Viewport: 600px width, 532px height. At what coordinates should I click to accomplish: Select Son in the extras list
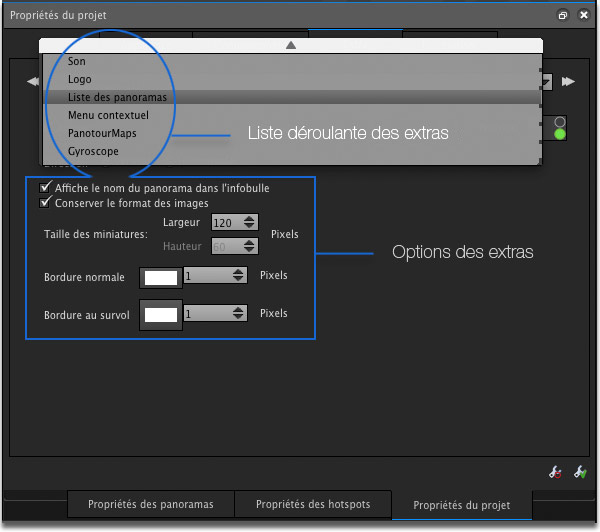292,61
